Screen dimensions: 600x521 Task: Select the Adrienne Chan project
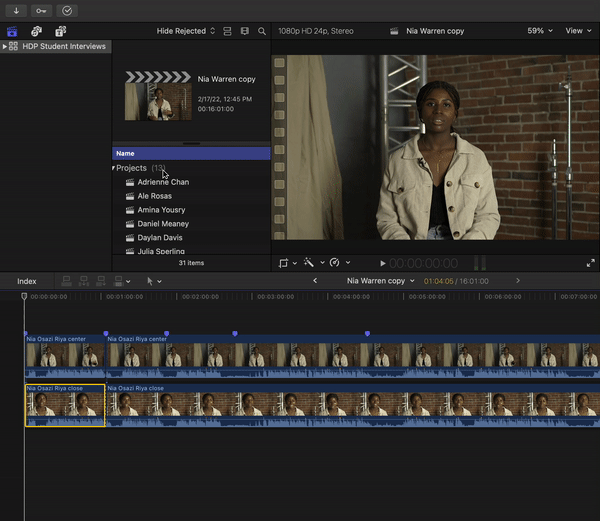click(x=163, y=182)
